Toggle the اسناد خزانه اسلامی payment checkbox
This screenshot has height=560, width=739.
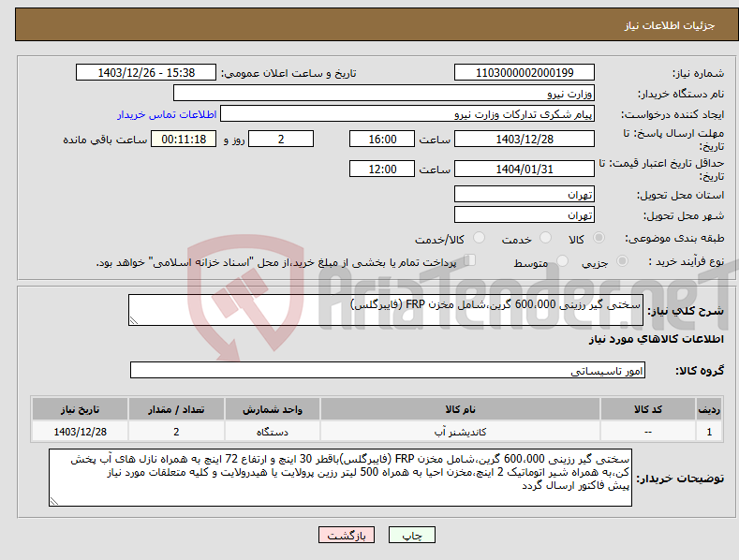tap(470, 260)
